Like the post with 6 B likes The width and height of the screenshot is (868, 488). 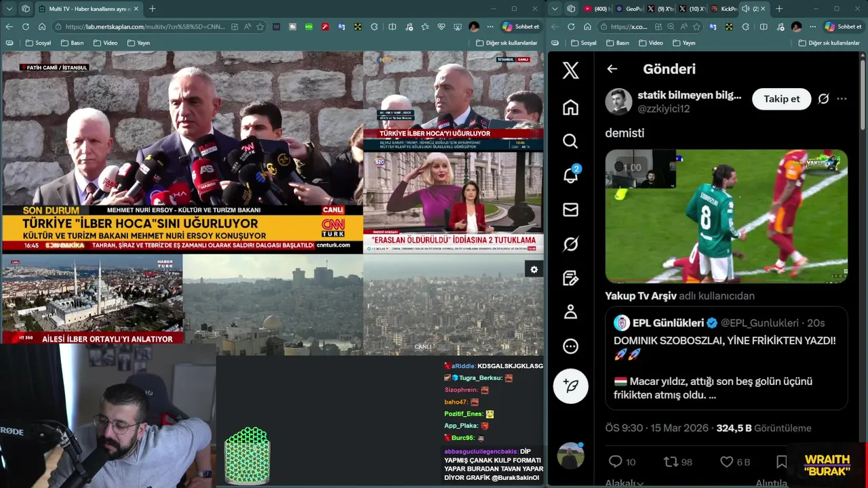click(x=735, y=462)
